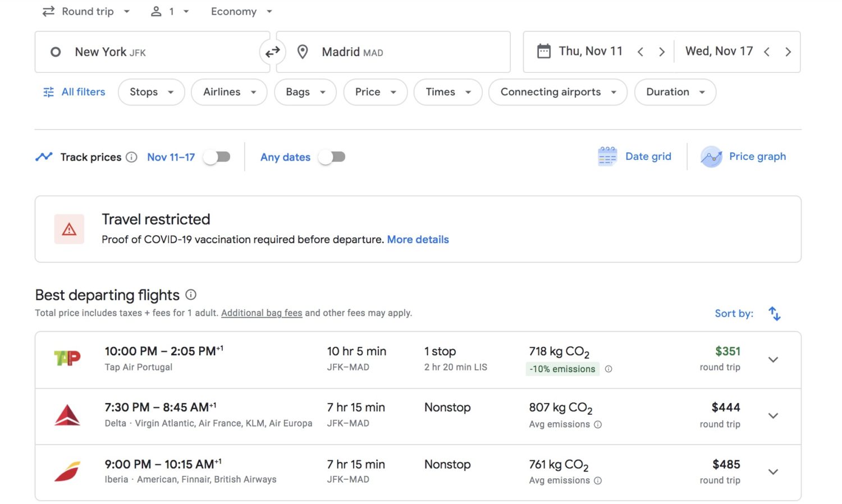This screenshot has height=504, width=842.
Task: Expand the Tap Air Portugal flight details
Action: pyautogui.click(x=773, y=360)
